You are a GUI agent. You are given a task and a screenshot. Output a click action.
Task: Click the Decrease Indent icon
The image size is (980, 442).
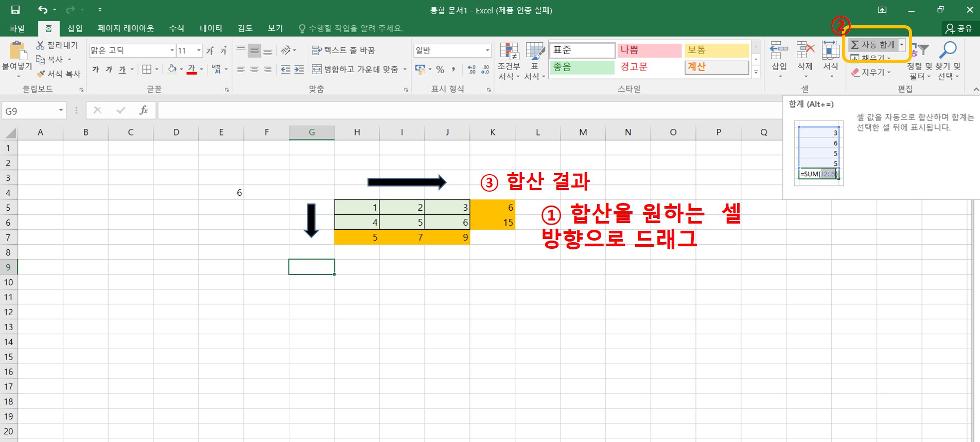point(286,69)
